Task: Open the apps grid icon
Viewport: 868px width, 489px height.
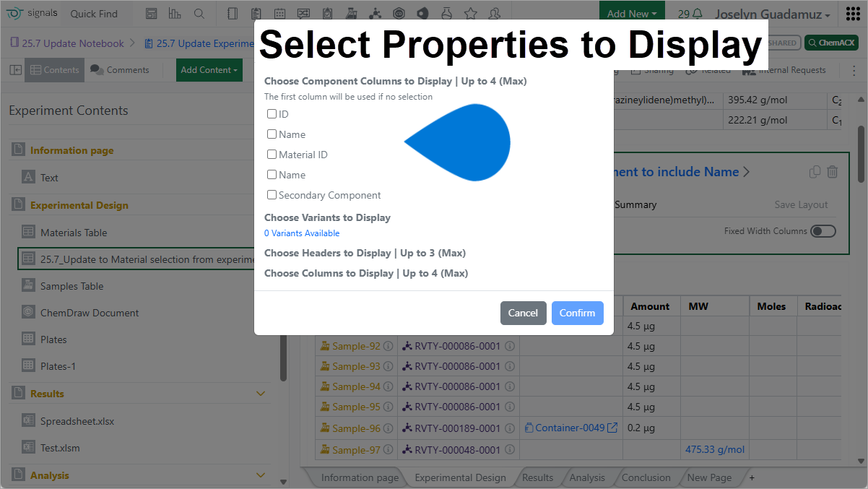Action: point(852,14)
